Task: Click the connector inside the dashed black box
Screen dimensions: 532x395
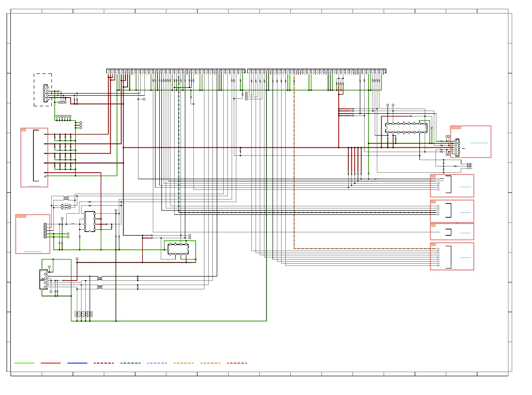Action: click(x=46, y=93)
